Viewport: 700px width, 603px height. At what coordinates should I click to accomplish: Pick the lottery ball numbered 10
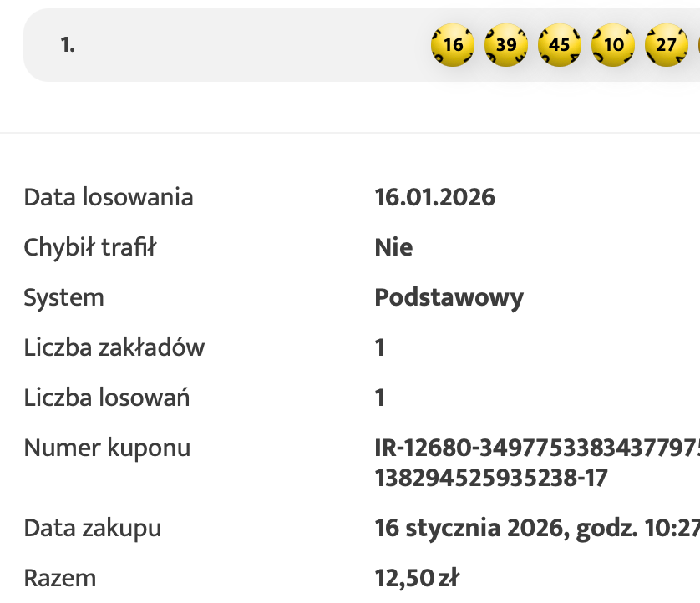613,45
